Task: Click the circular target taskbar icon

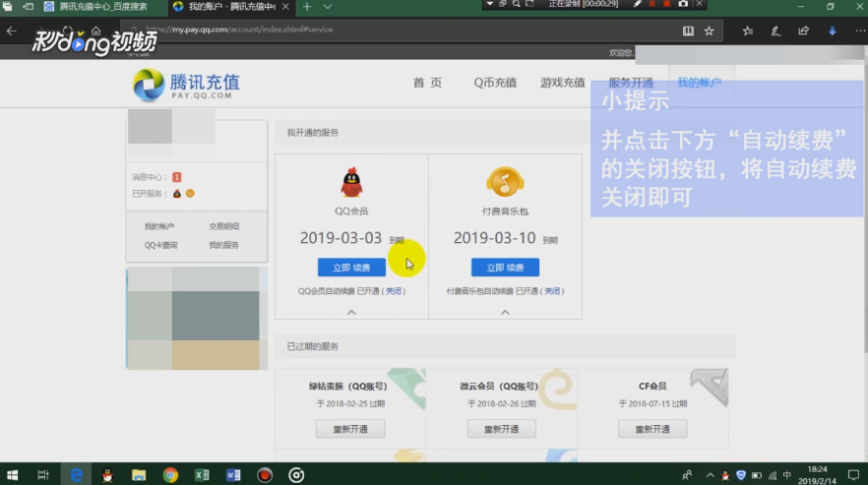Action: pyautogui.click(x=296, y=475)
